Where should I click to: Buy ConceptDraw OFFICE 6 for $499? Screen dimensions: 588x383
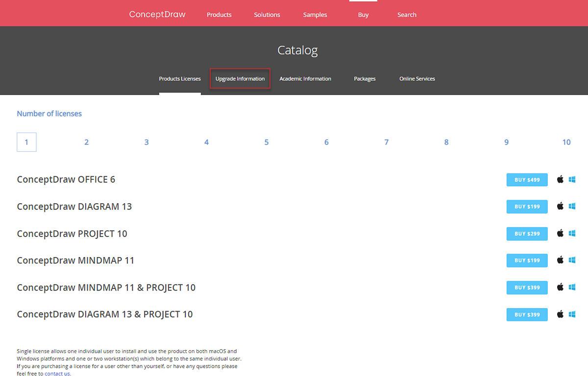(x=527, y=180)
